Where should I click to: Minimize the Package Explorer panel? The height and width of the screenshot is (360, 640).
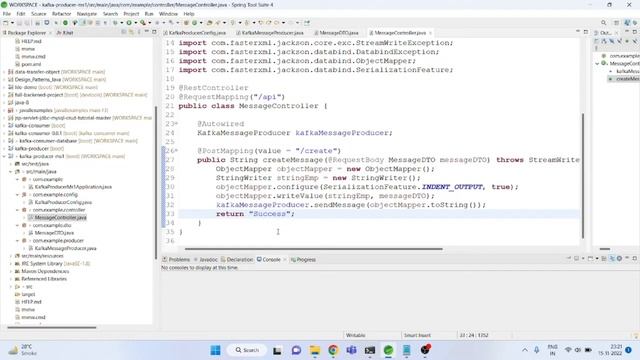click(x=147, y=32)
